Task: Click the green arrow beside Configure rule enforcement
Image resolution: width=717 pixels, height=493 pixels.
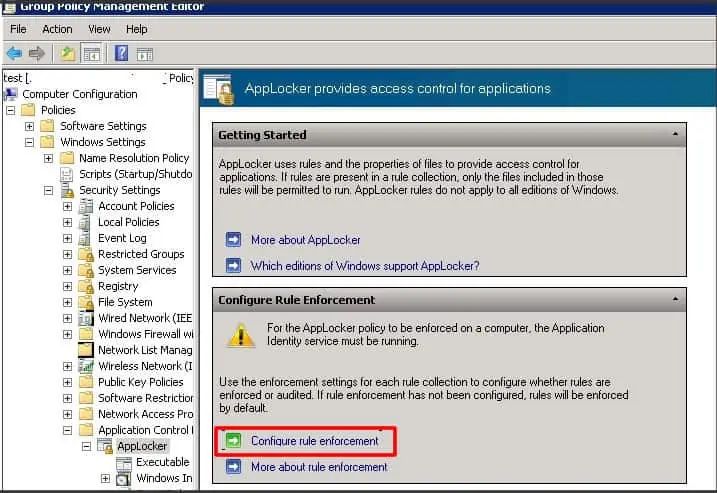Action: click(233, 441)
